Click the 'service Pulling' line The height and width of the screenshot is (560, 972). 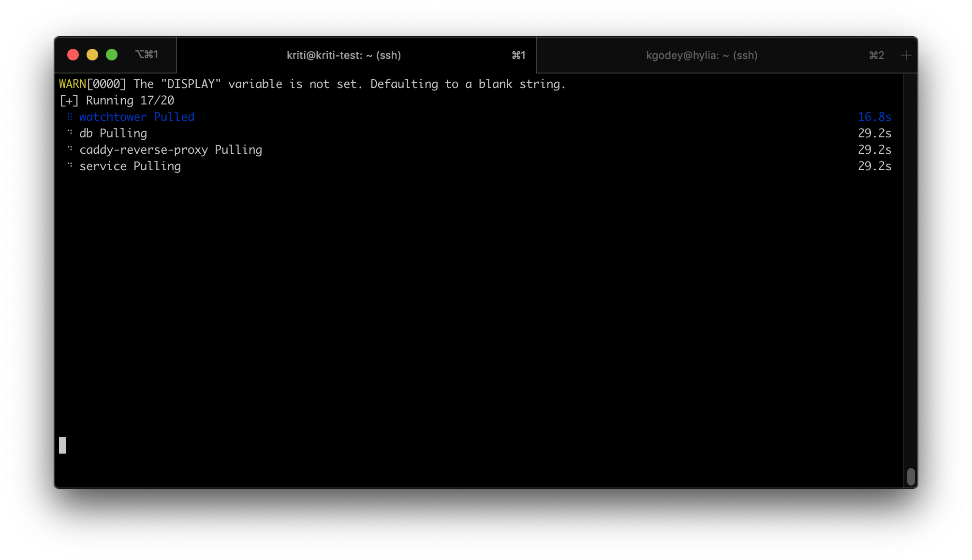pos(130,166)
